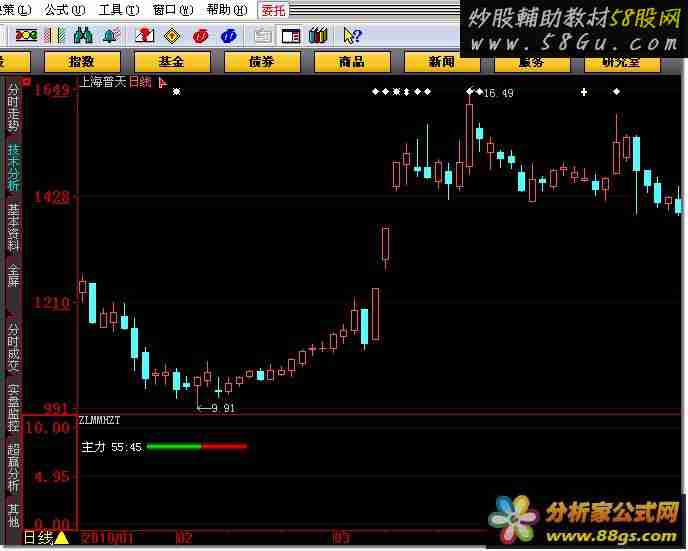
Task: Click the 1649 price axis label
Action: [52, 90]
